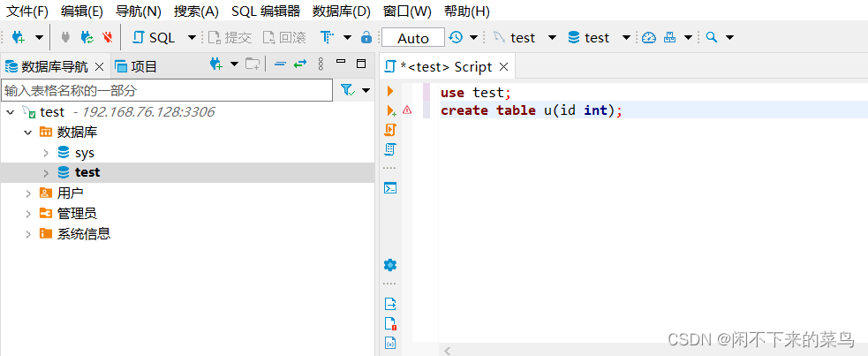Screen dimensions: 868x356
Task: Open the filter funnel dropdown arrow
Action: [366, 90]
